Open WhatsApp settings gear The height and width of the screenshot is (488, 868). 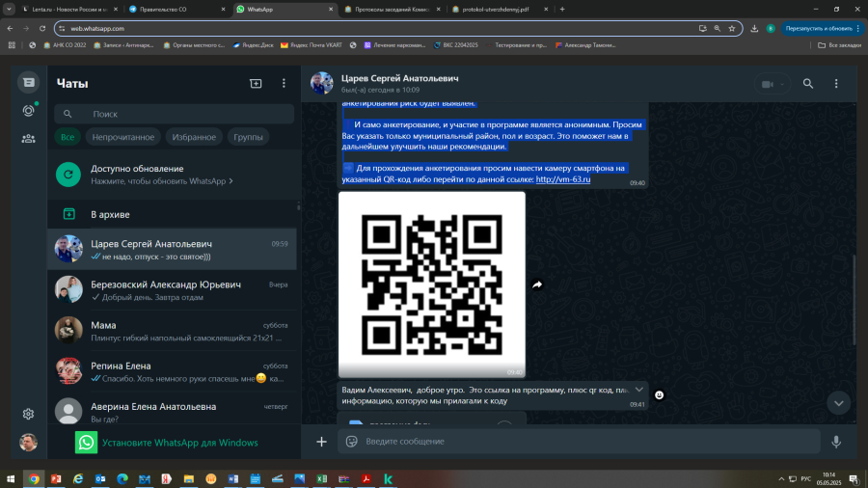[28, 414]
